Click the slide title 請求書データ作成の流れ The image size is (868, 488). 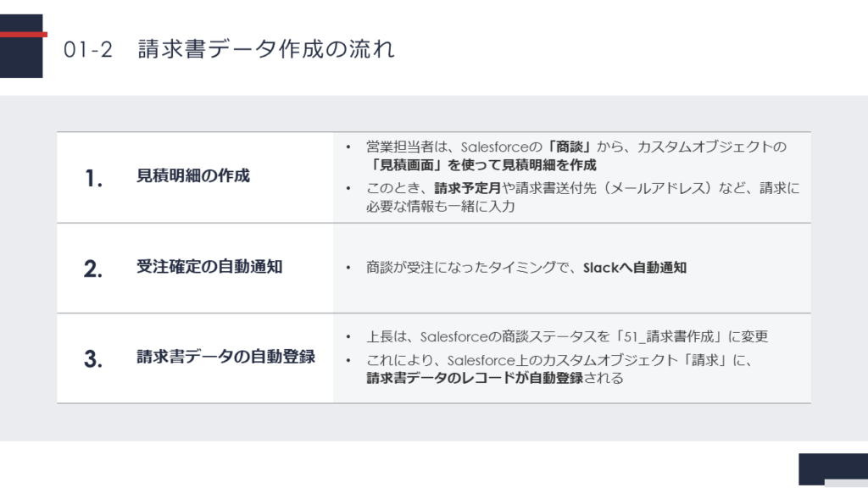[265, 49]
